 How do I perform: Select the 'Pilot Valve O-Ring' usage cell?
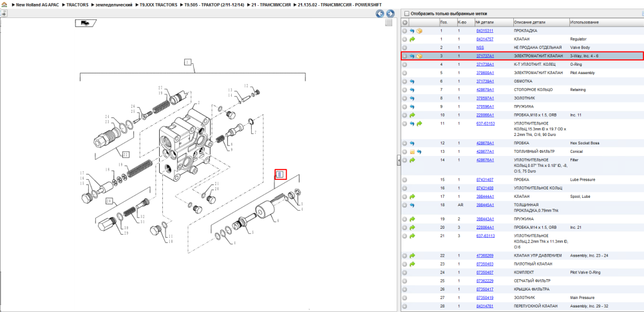coord(584,273)
